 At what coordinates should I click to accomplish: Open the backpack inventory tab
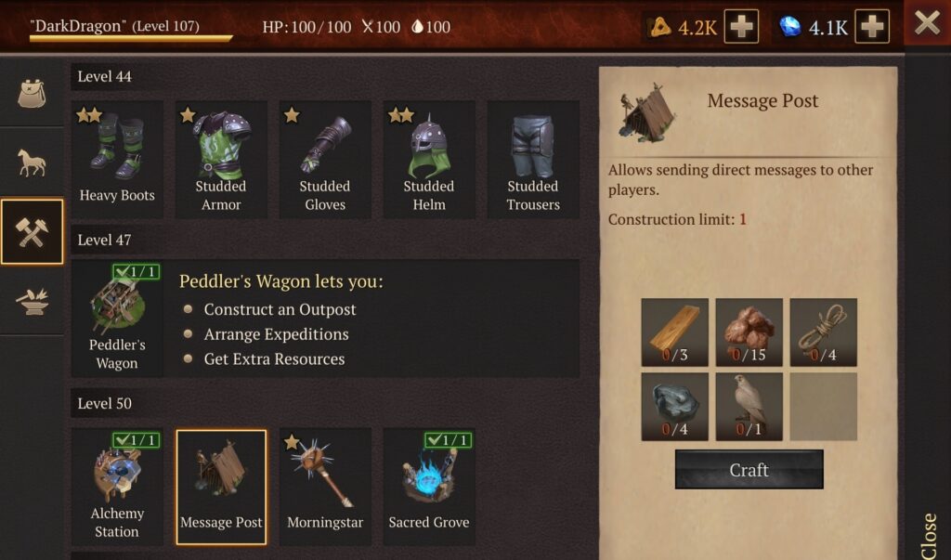pyautogui.click(x=32, y=93)
